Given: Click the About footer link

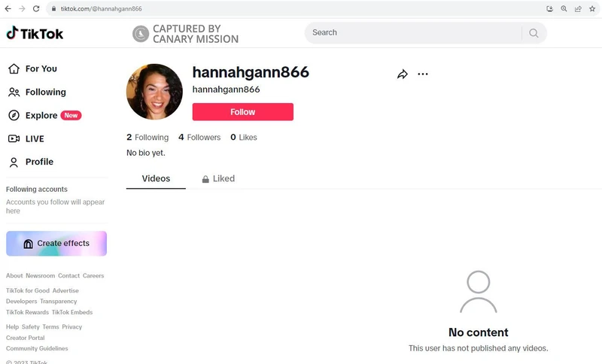Looking at the screenshot, I should 14,276.
